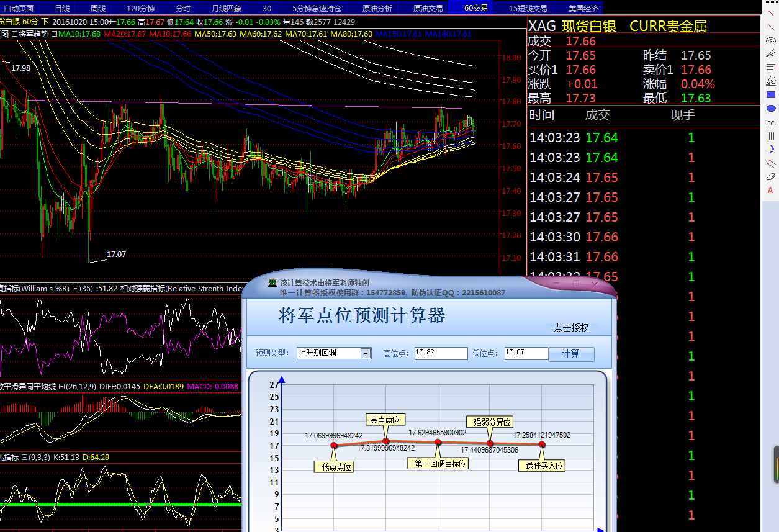The image size is (779, 532).
Task: Click the vertical cycle lines tool
Action: click(771, 135)
